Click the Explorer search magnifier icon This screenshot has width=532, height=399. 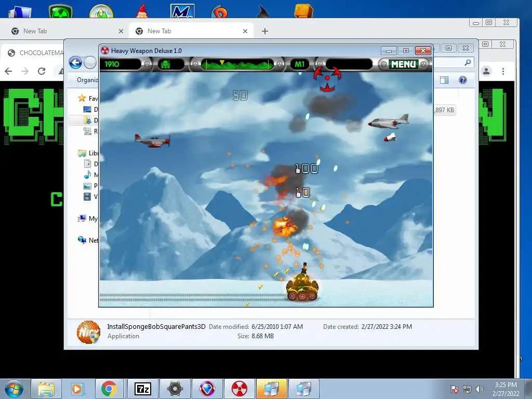tap(468, 62)
